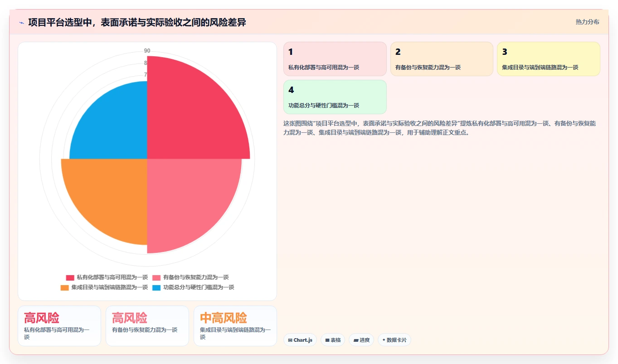The height and width of the screenshot is (364, 618).
Task: Click the lightning icon beside the title
Action: pos(21,22)
